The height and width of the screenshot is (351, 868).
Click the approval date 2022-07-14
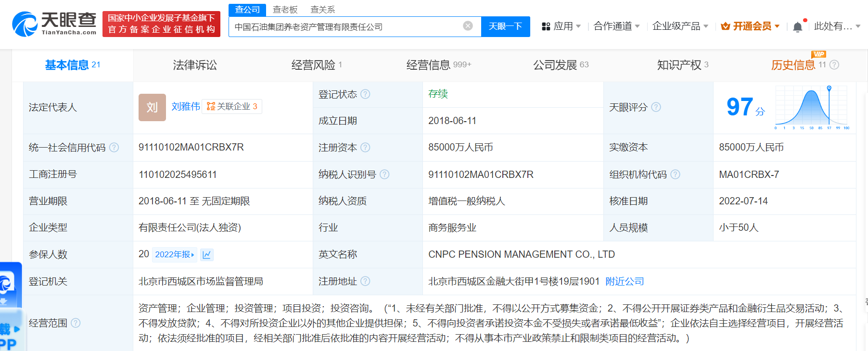tap(743, 201)
